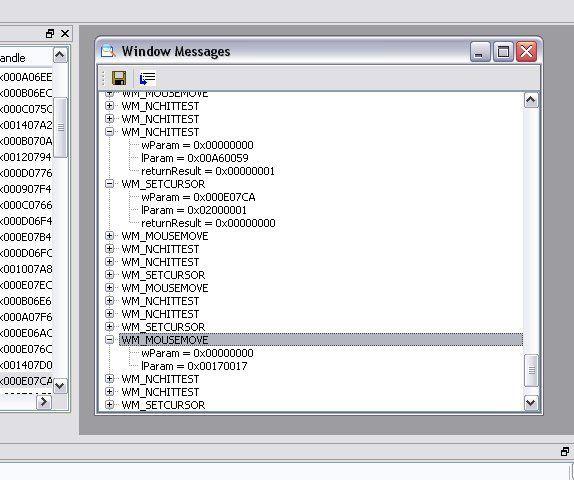The height and width of the screenshot is (480, 574).
Task: Close the left handle panel
Action: 65,34
